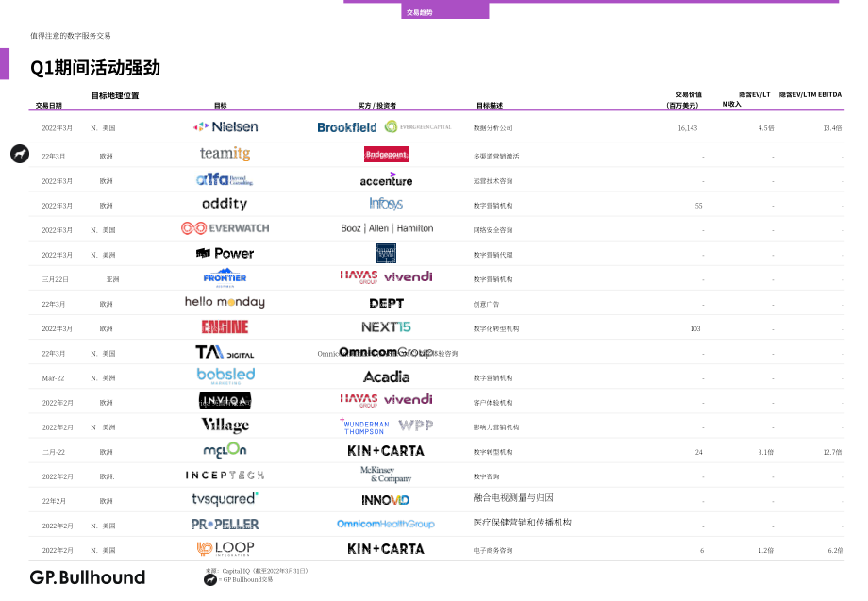
Task: Click the Acadia logo
Action: tap(387, 376)
